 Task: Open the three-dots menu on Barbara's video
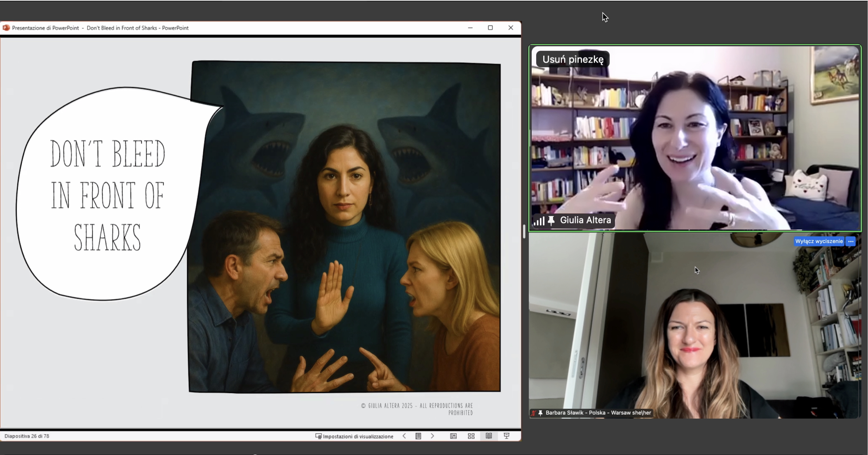(x=851, y=241)
